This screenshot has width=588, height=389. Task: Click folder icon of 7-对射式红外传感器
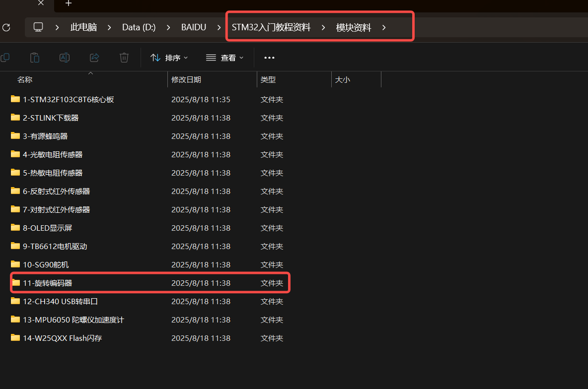coord(15,209)
